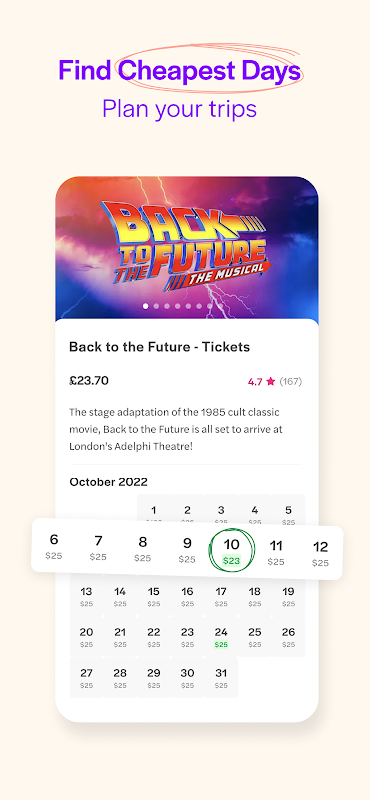Pick October 17 in the calendar
This screenshot has height=800, width=370.
221,596
